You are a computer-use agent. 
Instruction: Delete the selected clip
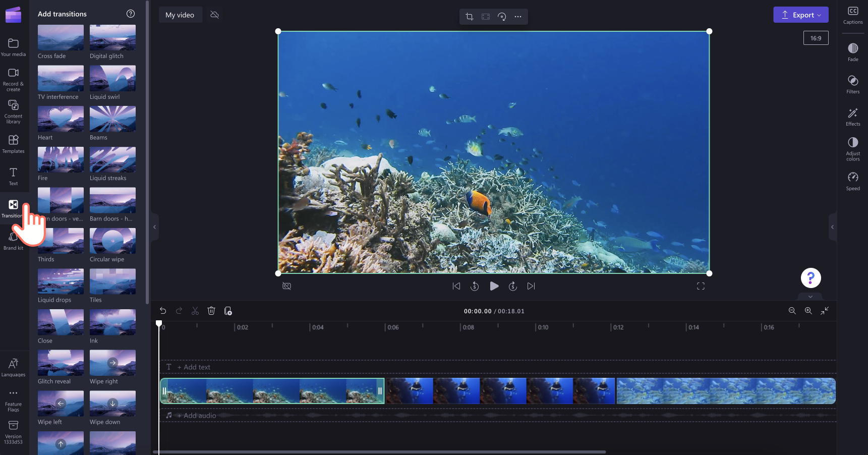[x=211, y=311]
